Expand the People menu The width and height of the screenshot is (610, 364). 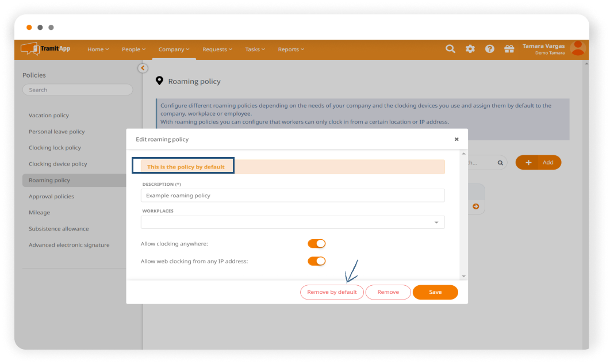coord(133,49)
